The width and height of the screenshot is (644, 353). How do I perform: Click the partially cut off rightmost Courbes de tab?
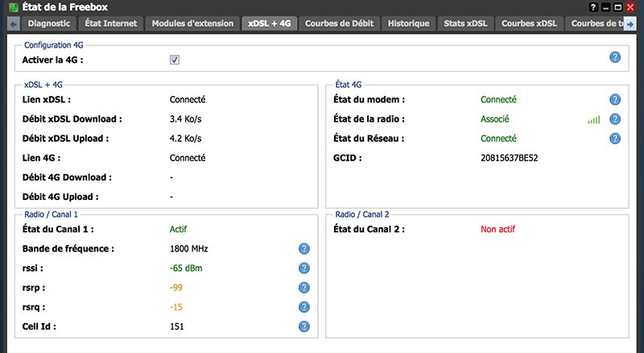tap(594, 23)
